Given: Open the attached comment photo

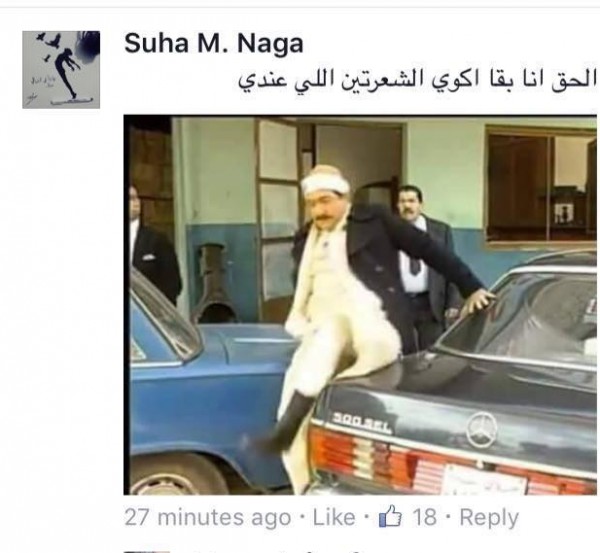Looking at the screenshot, I should pos(360,305).
